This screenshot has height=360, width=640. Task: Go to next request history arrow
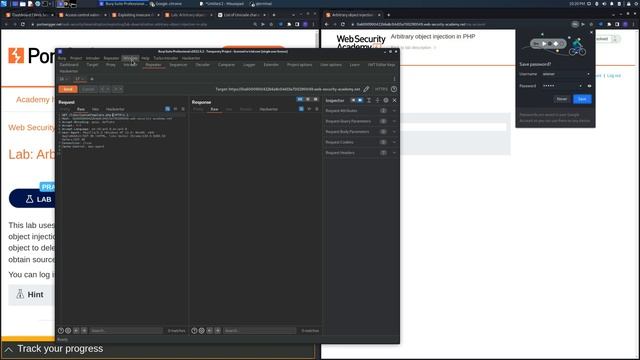(118, 89)
